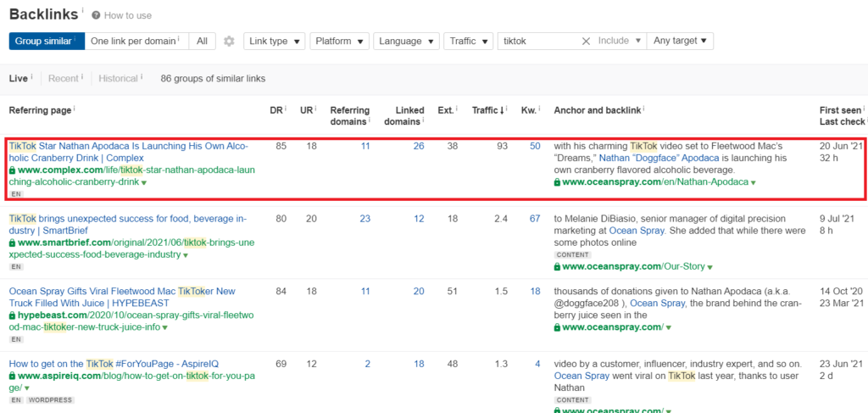Click keywords value 4
This screenshot has width=868, height=413.
537,364
